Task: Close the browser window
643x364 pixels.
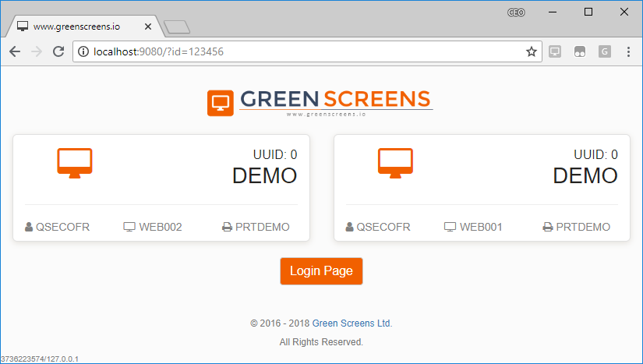Action: 624,12
